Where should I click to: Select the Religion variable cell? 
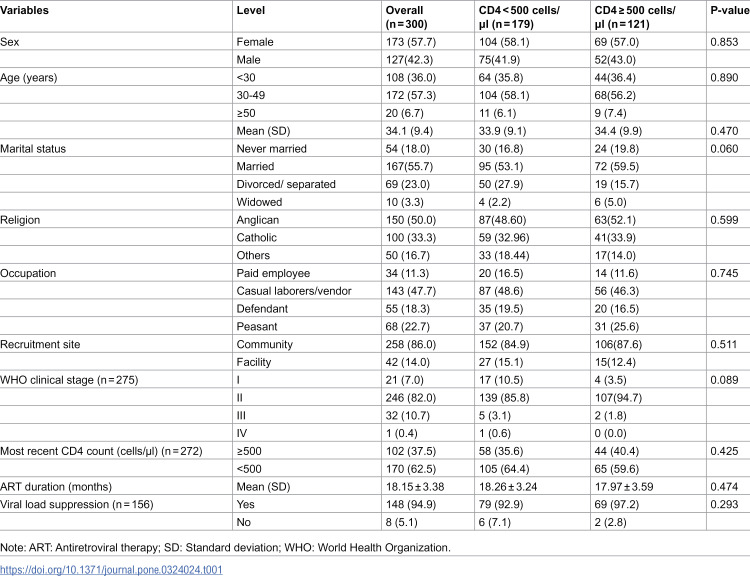coord(20,220)
